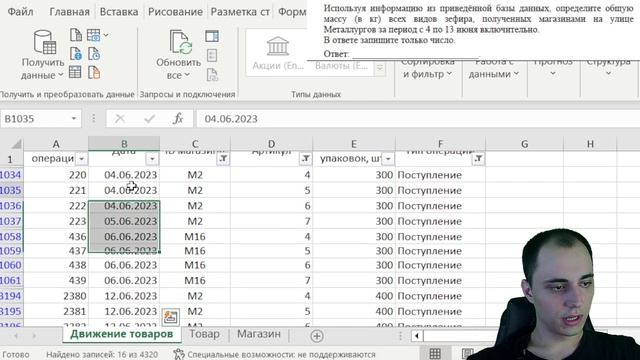Open active filter on Тип операции column

(x=478, y=159)
